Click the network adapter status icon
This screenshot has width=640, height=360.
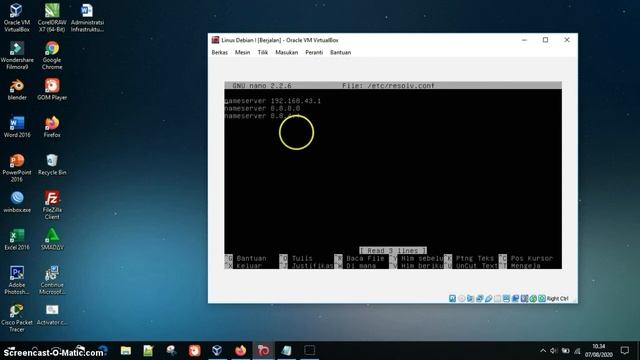tap(479, 298)
